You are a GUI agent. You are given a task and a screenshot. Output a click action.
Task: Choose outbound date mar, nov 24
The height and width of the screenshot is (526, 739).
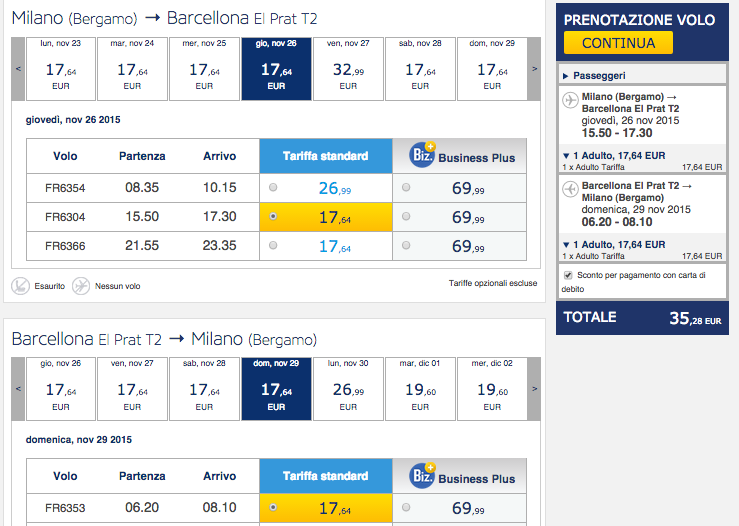click(132, 69)
